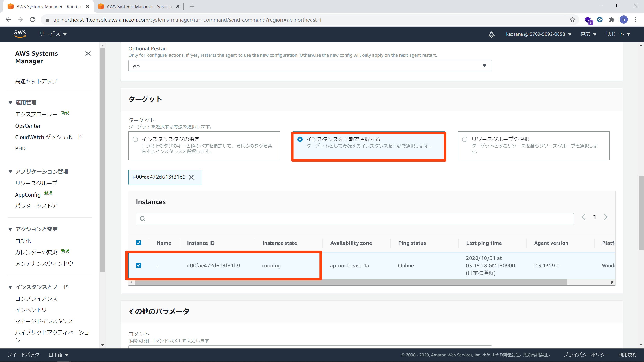The height and width of the screenshot is (362, 644).
Task: Open 高速セットアップ in sidebar
Action: tap(36, 81)
